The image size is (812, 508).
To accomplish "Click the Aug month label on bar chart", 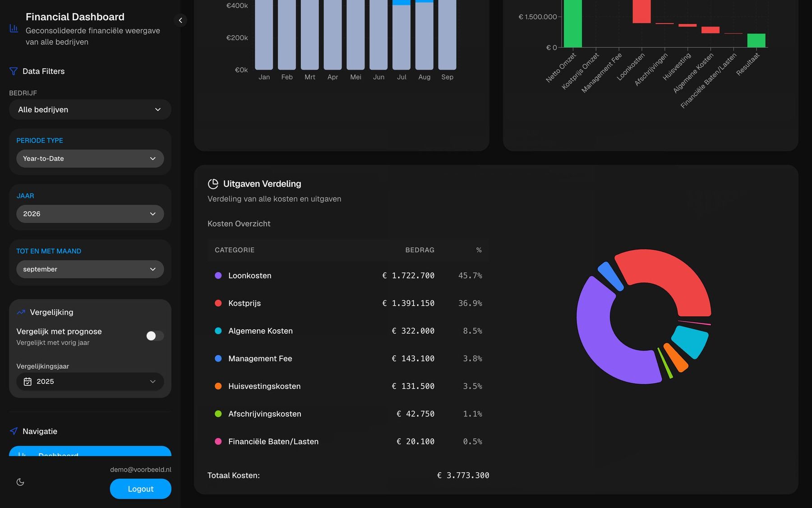I will pyautogui.click(x=424, y=77).
